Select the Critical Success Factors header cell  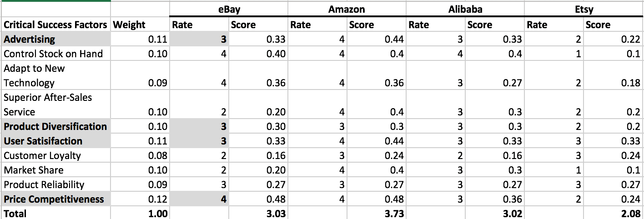point(55,25)
